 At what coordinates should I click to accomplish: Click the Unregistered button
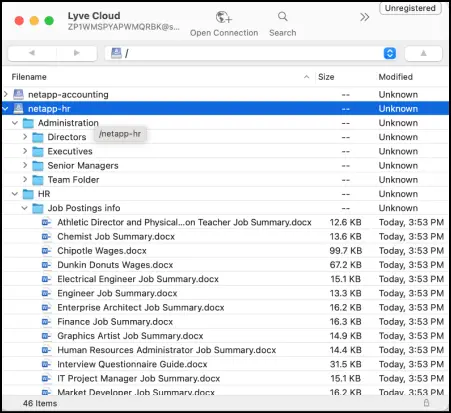[x=410, y=8]
